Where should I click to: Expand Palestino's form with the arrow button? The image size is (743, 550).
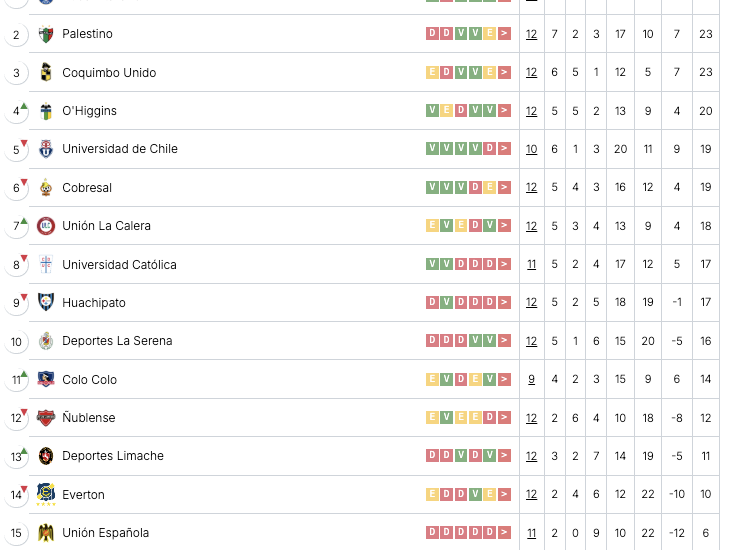tap(505, 34)
